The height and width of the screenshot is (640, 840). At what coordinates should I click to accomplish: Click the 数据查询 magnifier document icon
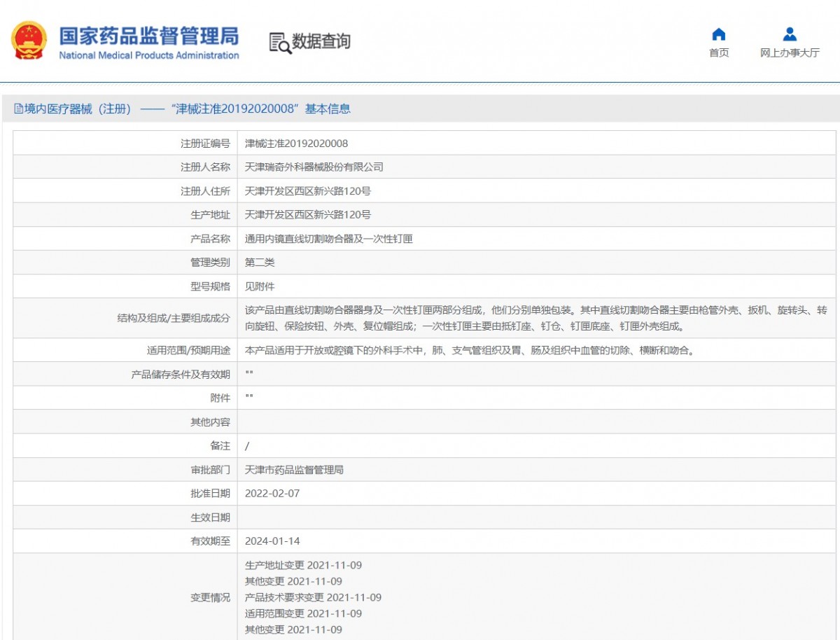pos(279,43)
